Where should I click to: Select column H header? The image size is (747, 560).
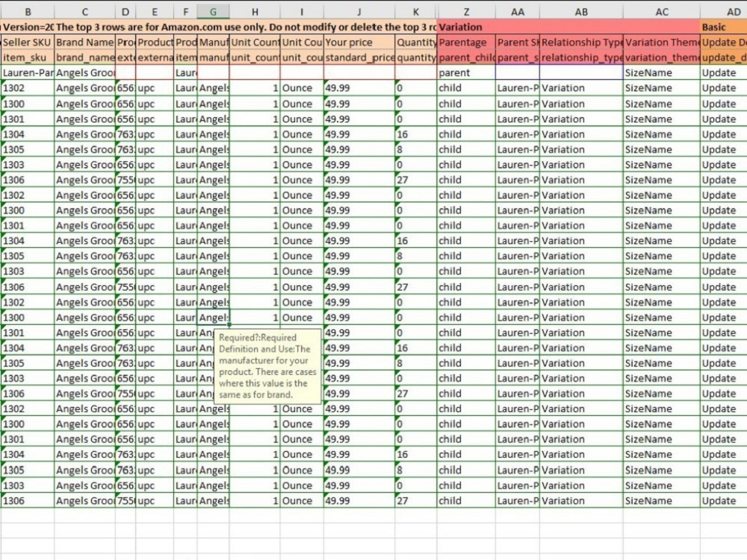coord(255,12)
